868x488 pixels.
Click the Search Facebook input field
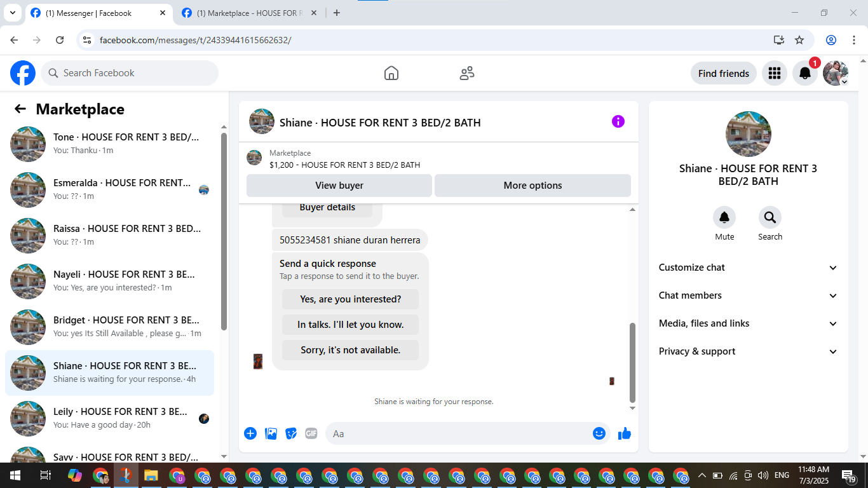pos(130,73)
